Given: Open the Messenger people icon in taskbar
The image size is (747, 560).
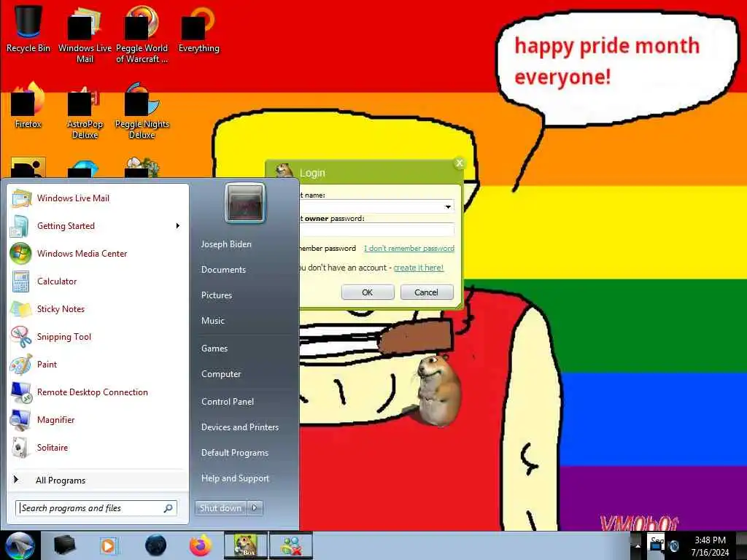Looking at the screenshot, I should tap(291, 545).
